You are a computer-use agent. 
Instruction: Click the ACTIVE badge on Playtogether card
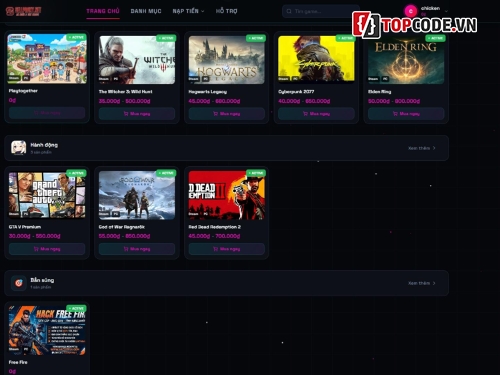[x=76, y=37]
